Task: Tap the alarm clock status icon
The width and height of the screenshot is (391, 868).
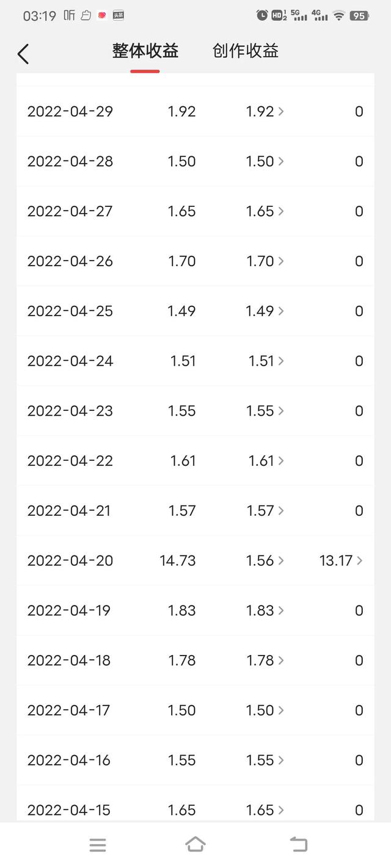Action: point(262,15)
